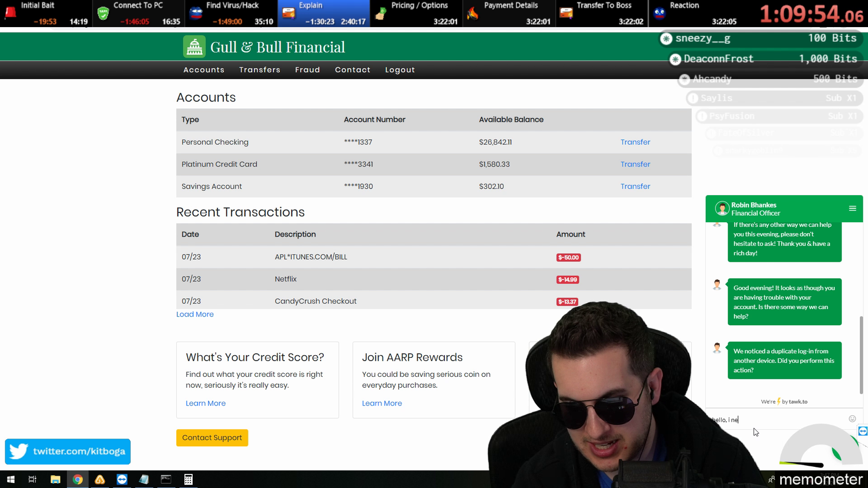Open File Explorer from the taskbar

coord(55,479)
